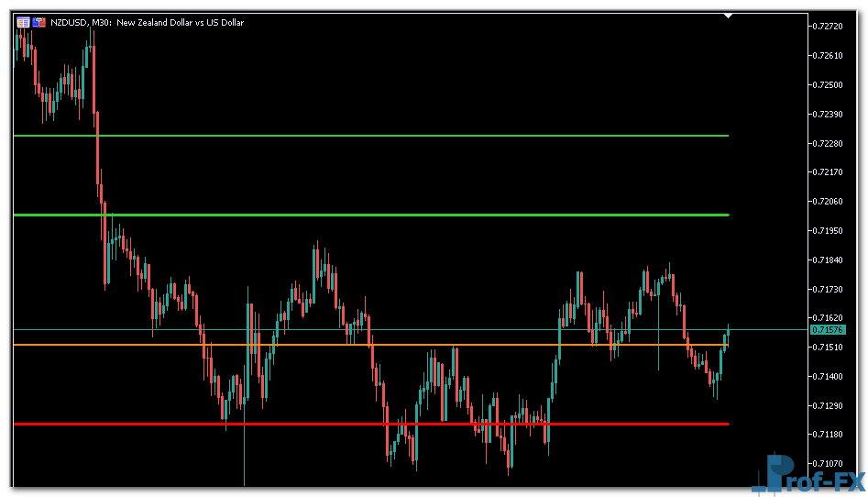Click the 0.71840 price scale label
This screenshot has height=497, width=868.
[827, 260]
